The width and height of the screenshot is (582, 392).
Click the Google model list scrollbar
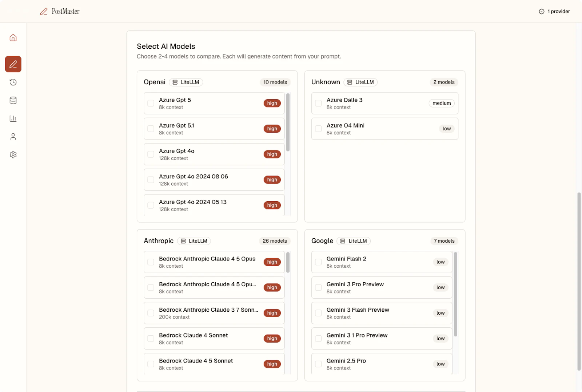point(455,294)
